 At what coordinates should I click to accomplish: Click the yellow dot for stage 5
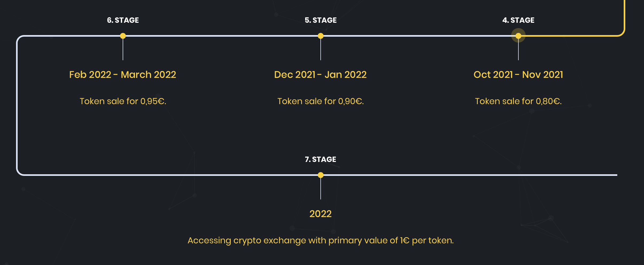pos(321,36)
